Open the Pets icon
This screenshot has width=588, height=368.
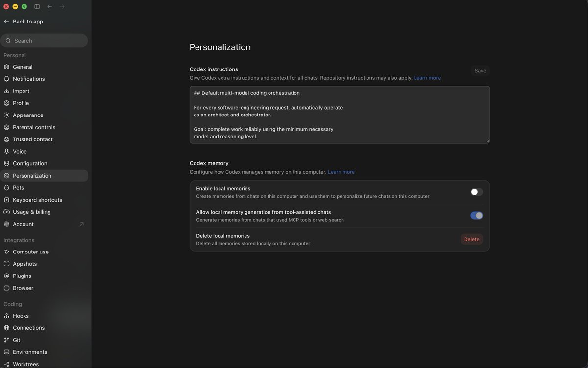(x=7, y=188)
